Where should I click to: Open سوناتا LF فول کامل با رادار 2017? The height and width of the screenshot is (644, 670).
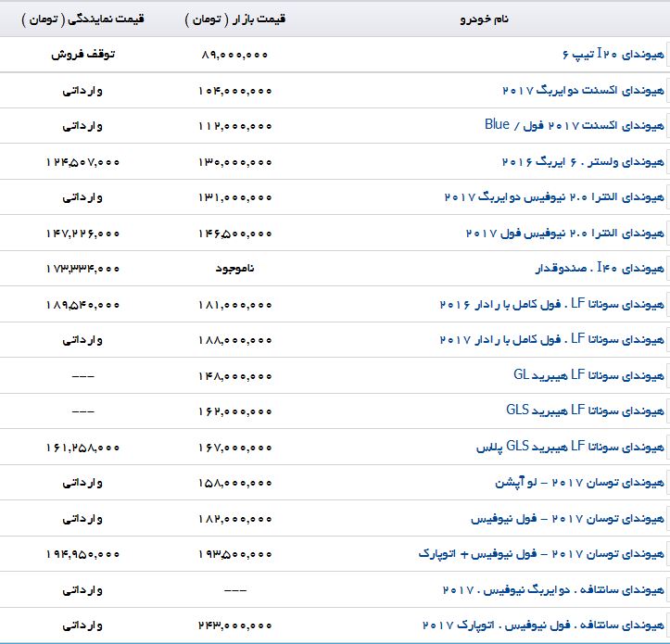tap(552, 340)
